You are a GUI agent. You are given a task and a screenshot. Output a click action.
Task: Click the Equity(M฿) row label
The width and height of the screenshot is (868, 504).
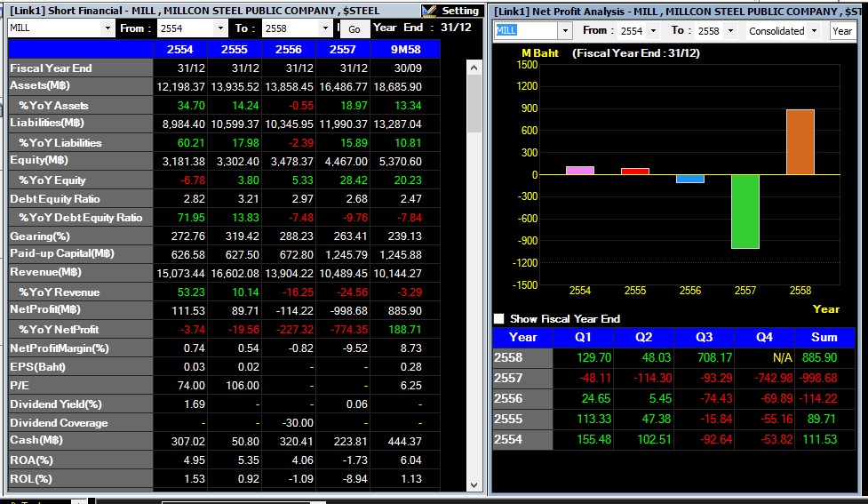coord(81,161)
